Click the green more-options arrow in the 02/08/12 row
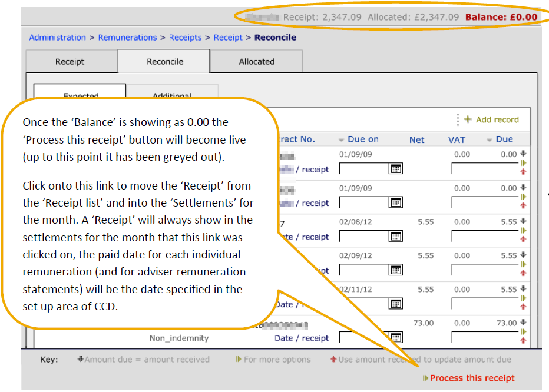Image resolution: width=549 pixels, height=392 pixels. pyautogui.click(x=524, y=230)
